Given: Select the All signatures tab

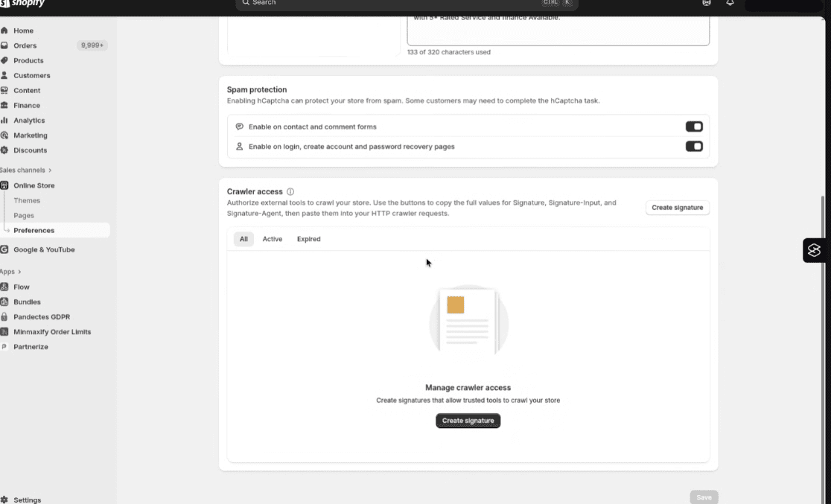Looking at the screenshot, I should 243,239.
